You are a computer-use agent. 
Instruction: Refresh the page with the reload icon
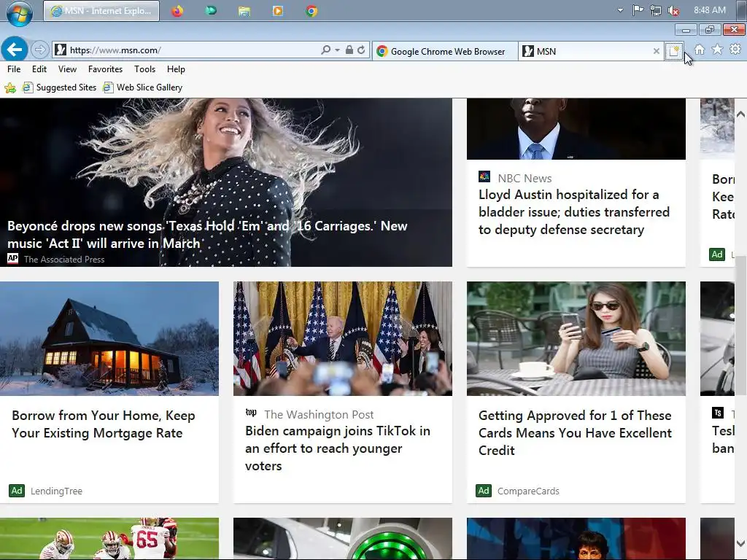click(362, 50)
